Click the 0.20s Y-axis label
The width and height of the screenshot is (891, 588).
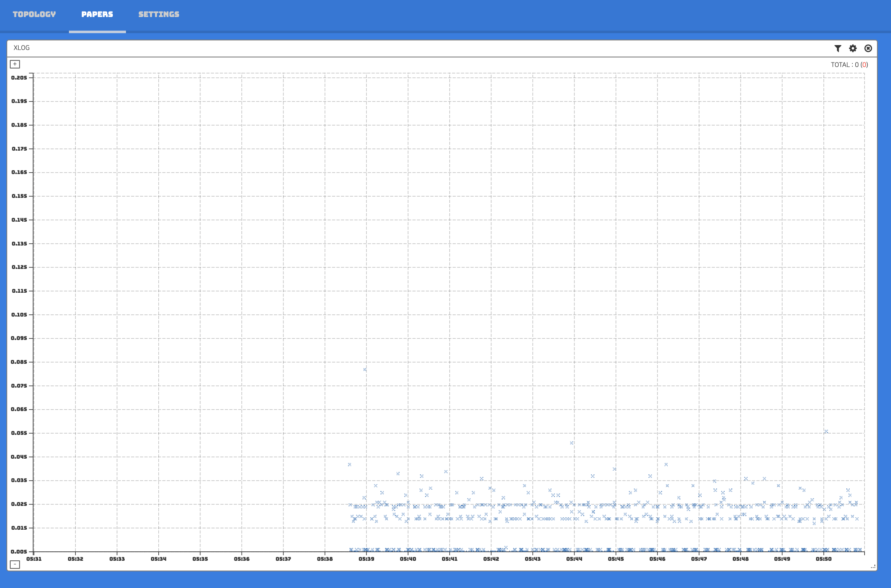(x=19, y=77)
